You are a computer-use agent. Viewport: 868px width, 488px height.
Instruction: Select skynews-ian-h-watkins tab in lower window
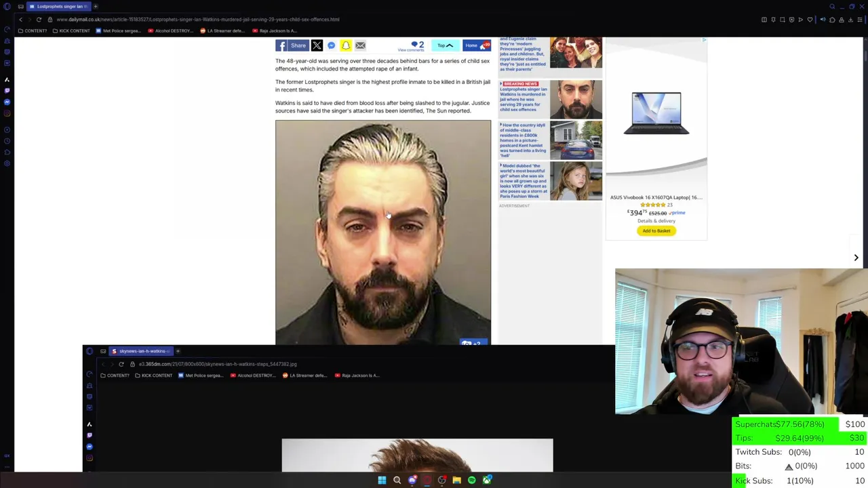tap(140, 351)
